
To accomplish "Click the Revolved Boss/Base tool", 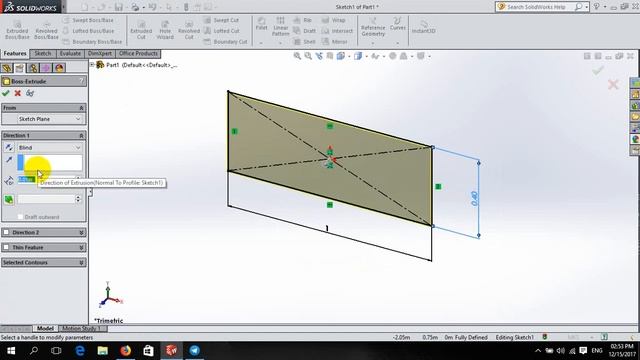I will tap(46, 30).
